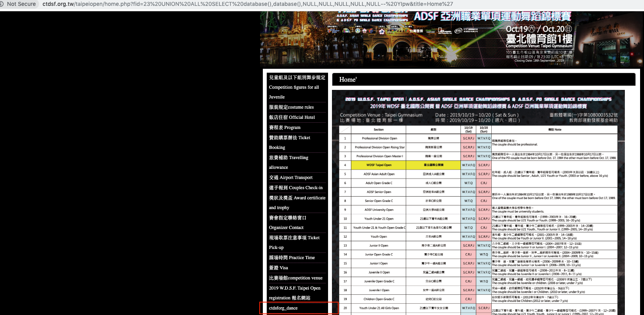Click the ctdsforg_dance sidebar link
This screenshot has width=644, height=315.
point(283,308)
